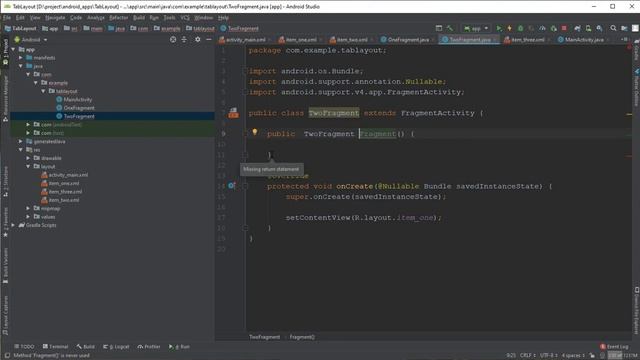Click the memory indicator in status bar
The image size is (640, 360).
pyautogui.click(x=622, y=356)
